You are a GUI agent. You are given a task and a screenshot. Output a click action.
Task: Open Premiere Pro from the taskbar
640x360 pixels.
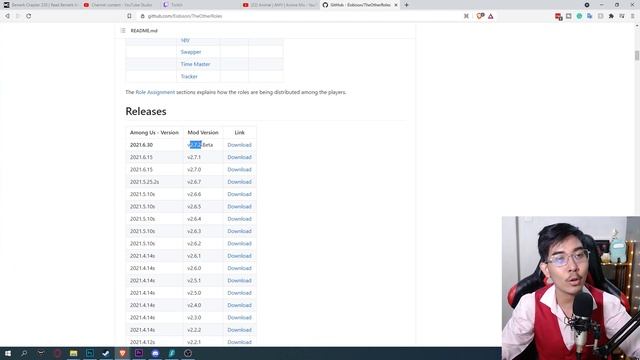click(139, 353)
